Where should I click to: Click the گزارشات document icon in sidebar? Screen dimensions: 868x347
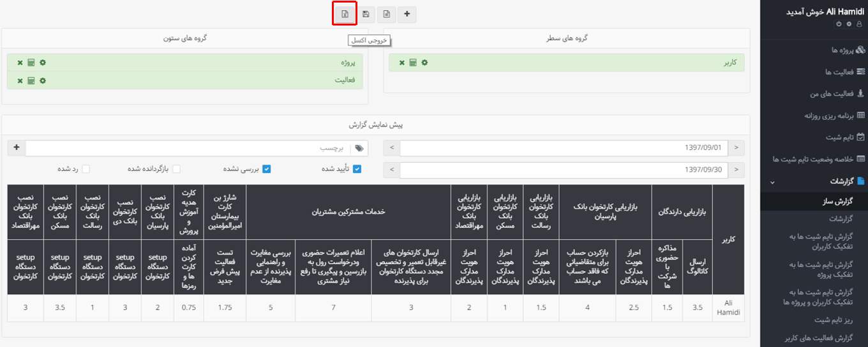coord(860,181)
